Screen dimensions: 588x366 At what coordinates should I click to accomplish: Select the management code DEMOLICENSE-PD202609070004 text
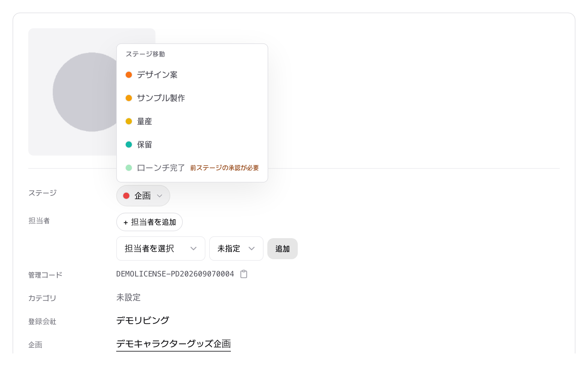click(175, 274)
